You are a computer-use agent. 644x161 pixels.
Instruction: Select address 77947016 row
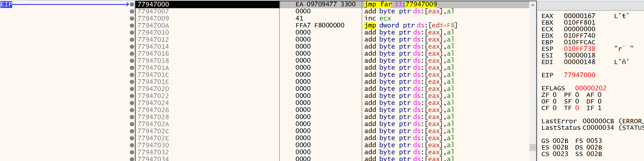point(332,53)
